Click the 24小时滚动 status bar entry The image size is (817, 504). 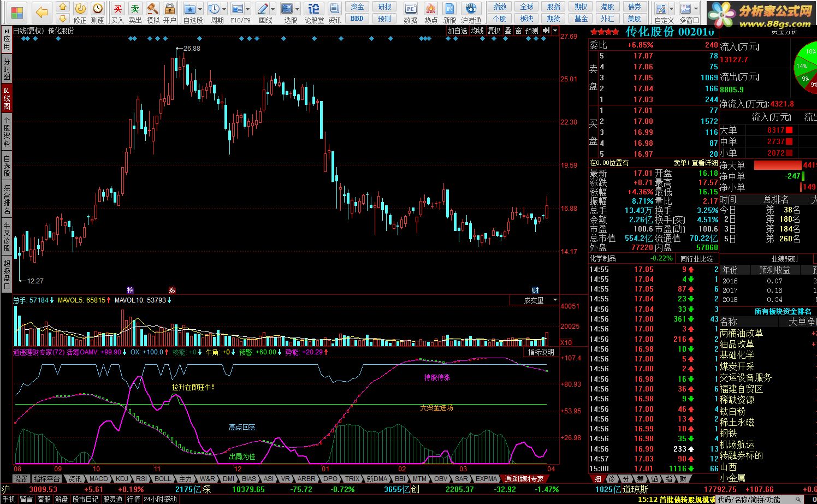(161, 499)
